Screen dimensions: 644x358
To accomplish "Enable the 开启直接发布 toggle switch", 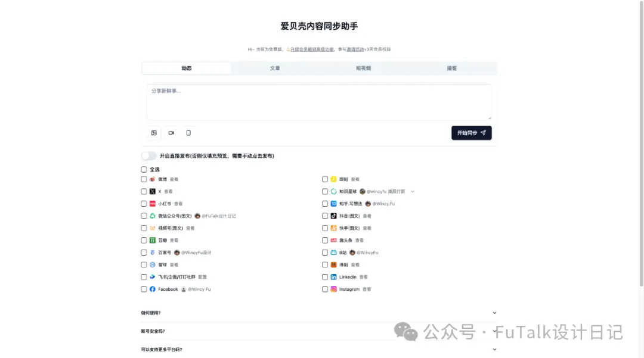I will click(148, 156).
